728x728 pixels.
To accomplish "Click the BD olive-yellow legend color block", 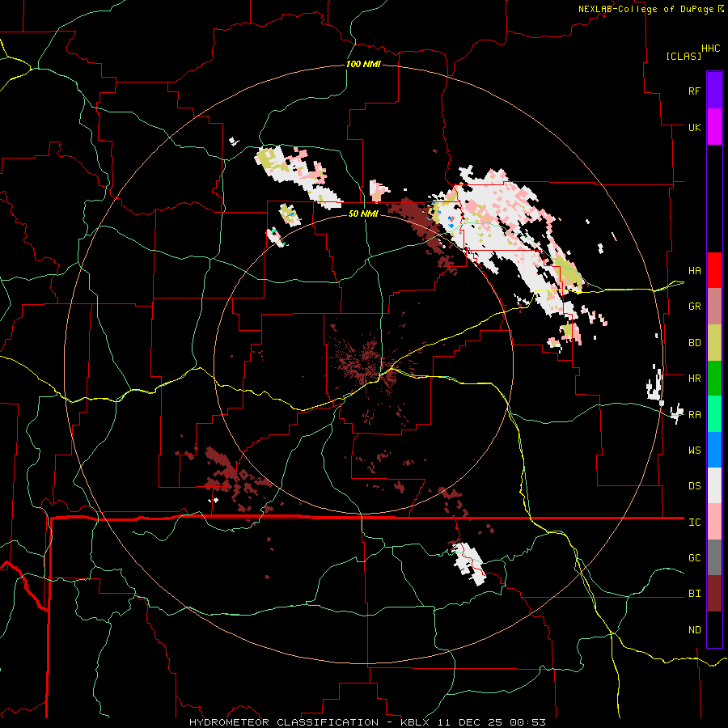I will 714,343.
